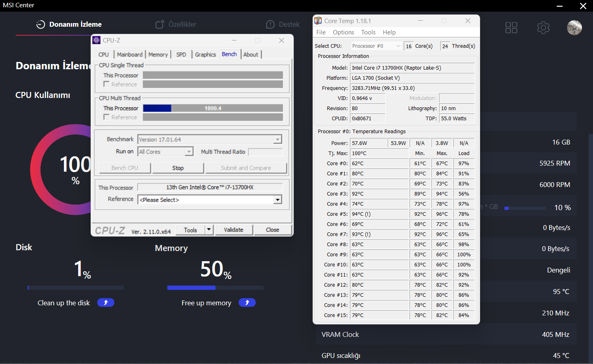Minimize the Core Temp window
Viewport: 593px width, 364px height.
point(420,21)
